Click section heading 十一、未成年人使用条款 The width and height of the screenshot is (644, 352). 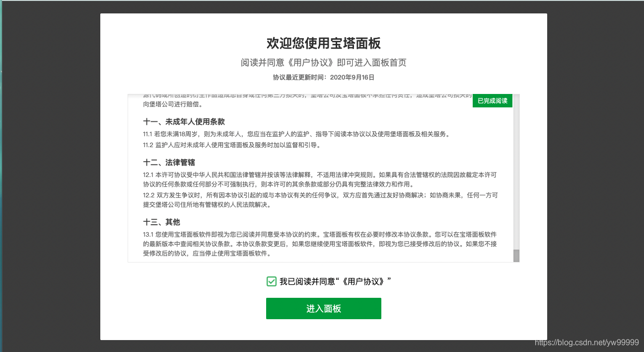(x=184, y=122)
